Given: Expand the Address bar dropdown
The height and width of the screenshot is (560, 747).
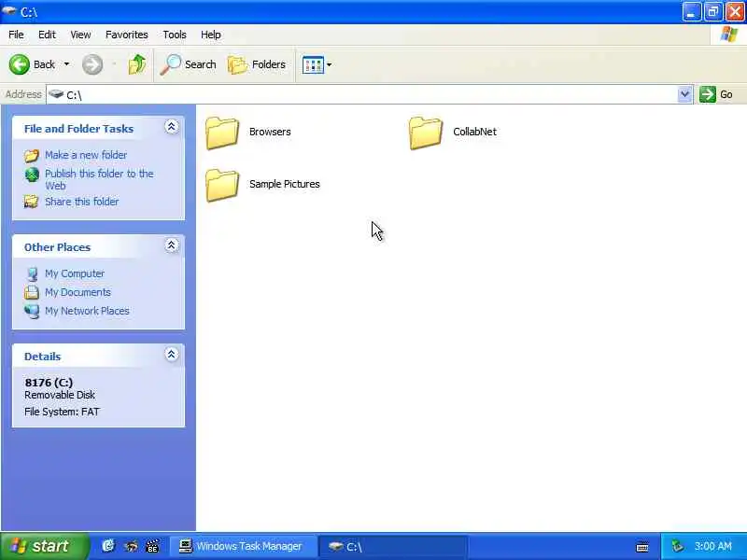Looking at the screenshot, I should pos(684,94).
